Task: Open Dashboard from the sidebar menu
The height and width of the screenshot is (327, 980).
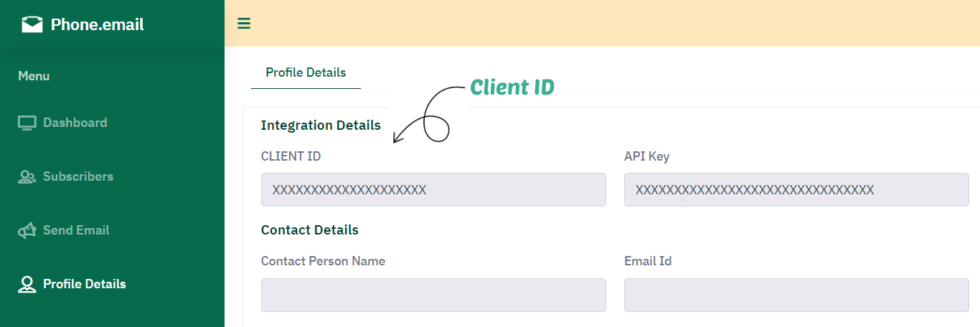Action: click(75, 123)
